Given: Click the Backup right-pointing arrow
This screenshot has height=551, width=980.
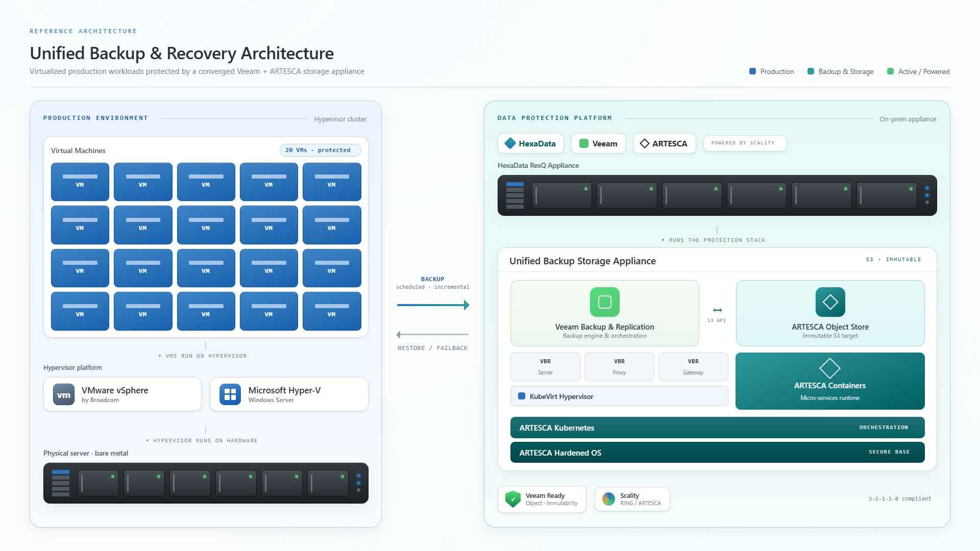Looking at the screenshot, I should tap(433, 305).
